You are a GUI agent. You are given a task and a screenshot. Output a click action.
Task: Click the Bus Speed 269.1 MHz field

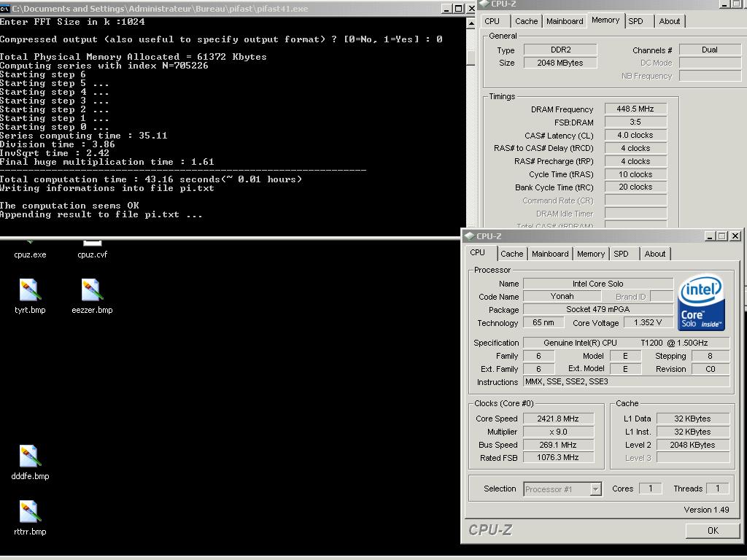click(x=558, y=445)
